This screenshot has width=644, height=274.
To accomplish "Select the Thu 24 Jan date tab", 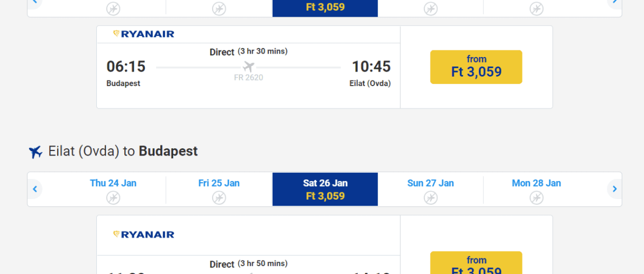I will (x=113, y=189).
